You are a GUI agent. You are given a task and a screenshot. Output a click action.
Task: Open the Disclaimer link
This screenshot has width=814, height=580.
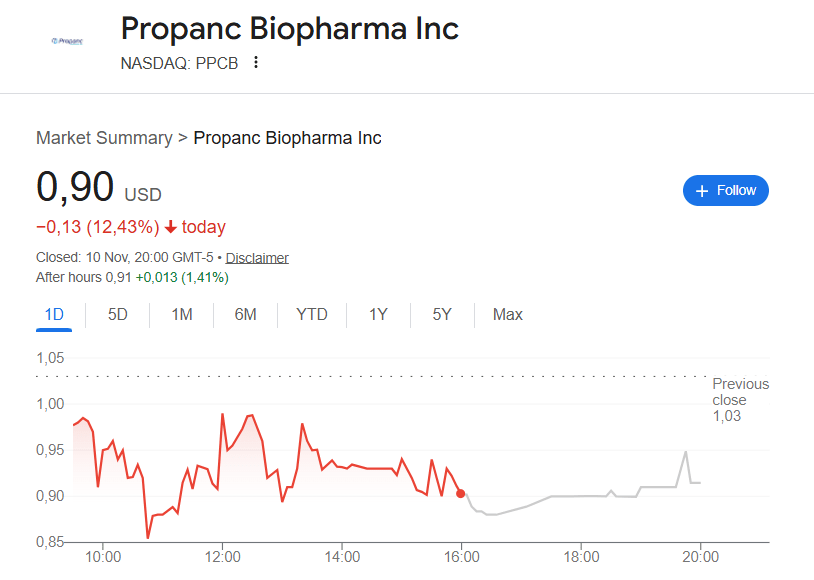coord(256,257)
